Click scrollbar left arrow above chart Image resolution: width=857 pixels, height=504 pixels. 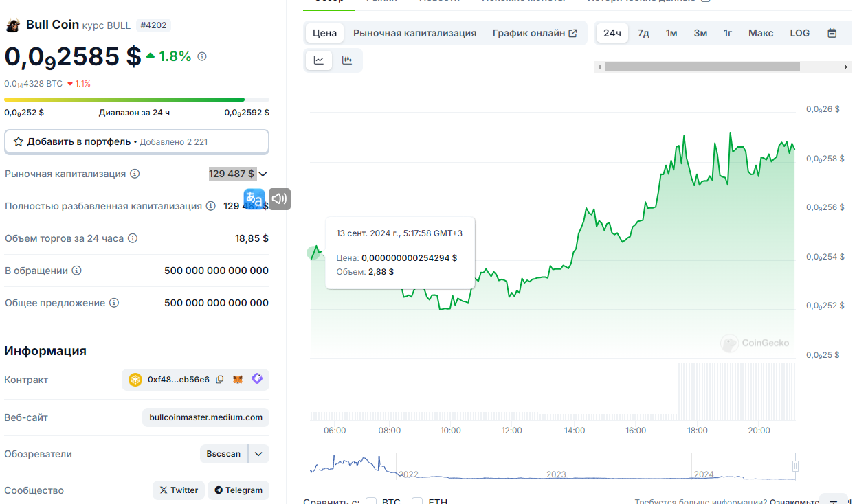coord(599,67)
